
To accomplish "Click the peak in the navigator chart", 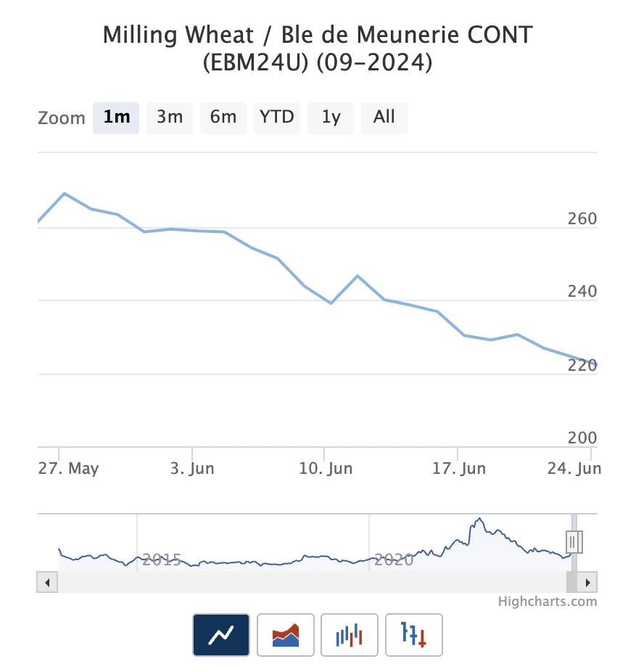I will pos(479,520).
